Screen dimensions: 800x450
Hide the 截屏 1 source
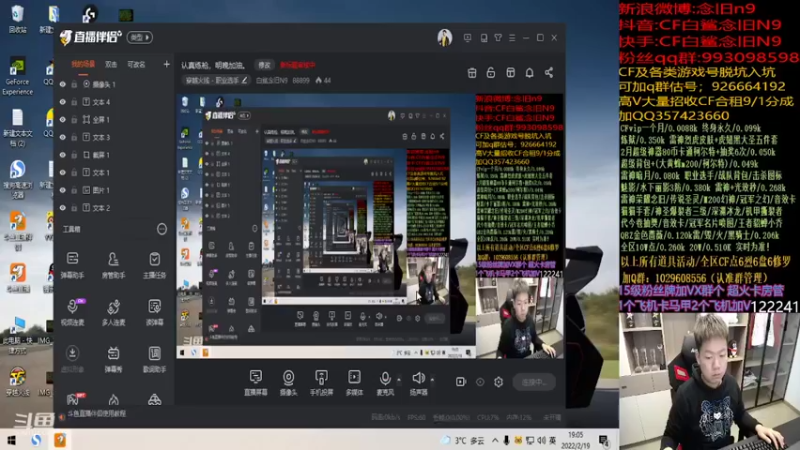click(63, 155)
